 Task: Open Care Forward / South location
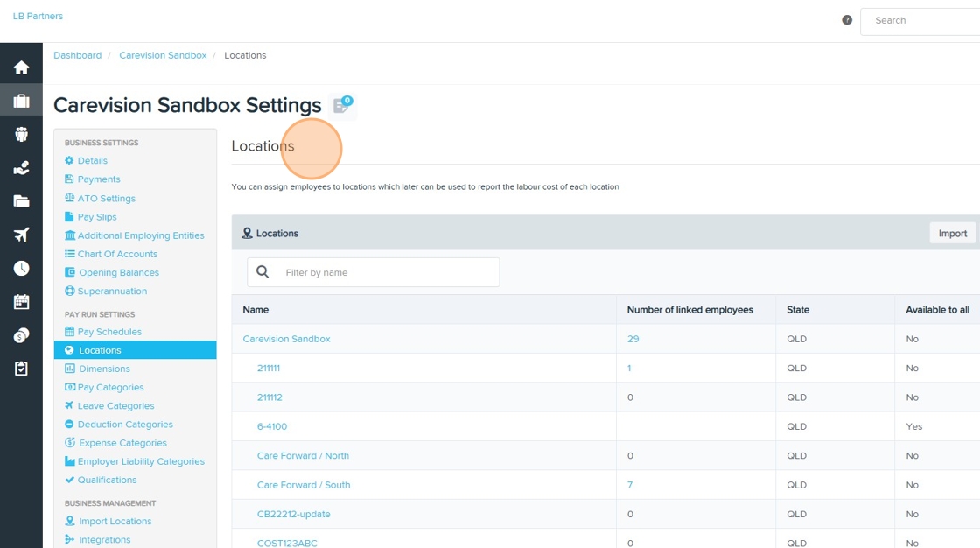tap(304, 485)
